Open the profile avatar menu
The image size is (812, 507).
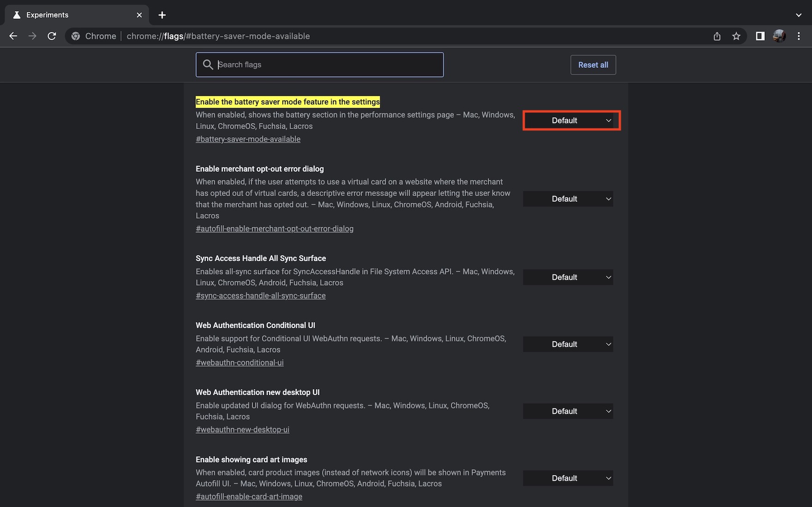coord(779,36)
